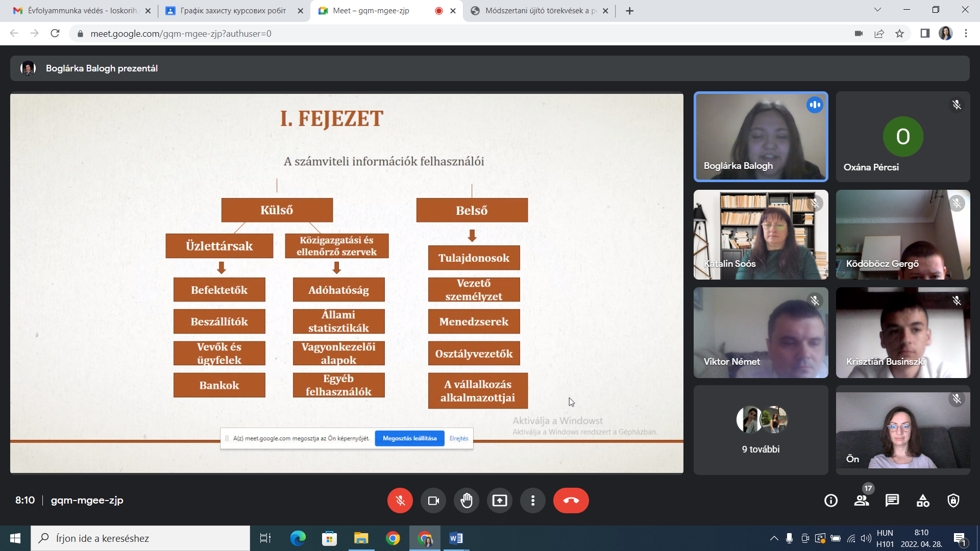This screenshot has height=551, width=980.
Task: Unmute the microphone
Action: (x=400, y=500)
